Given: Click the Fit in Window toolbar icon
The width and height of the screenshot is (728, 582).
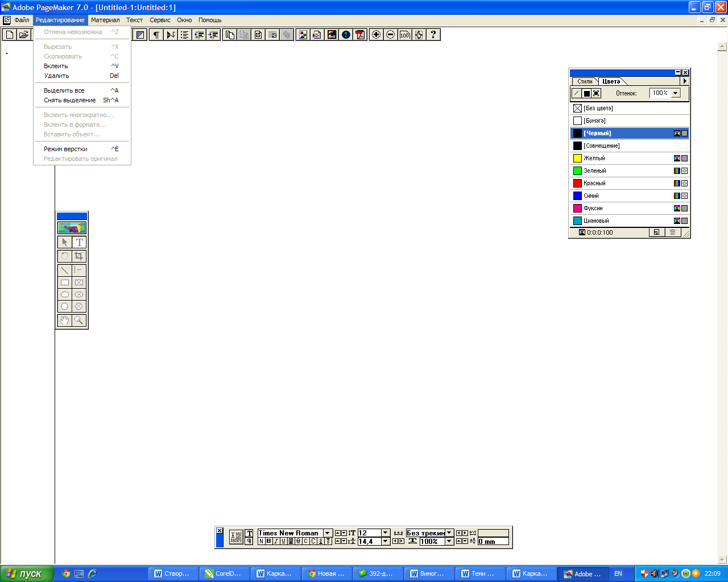Looking at the screenshot, I should (x=419, y=35).
